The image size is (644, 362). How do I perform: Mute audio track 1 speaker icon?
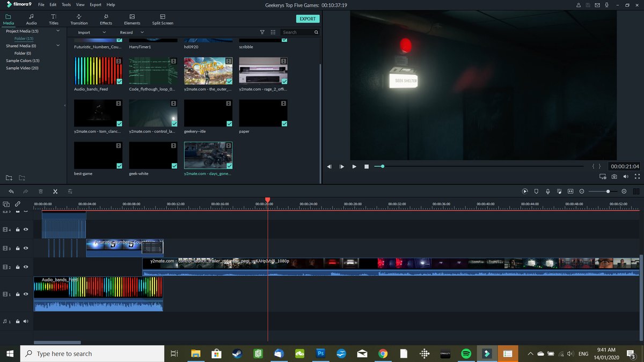[26, 321]
